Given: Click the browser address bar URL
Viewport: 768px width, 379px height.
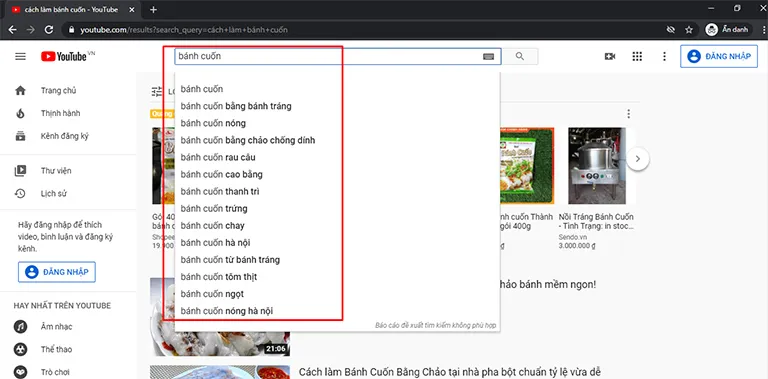Looking at the screenshot, I should (184, 30).
